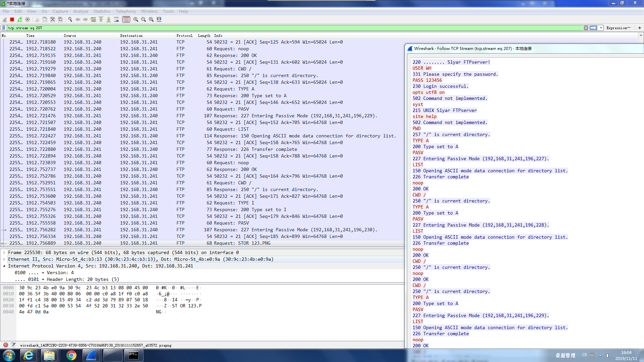Zoom in the packet list text
The image size is (644, 362).
pos(136,19)
